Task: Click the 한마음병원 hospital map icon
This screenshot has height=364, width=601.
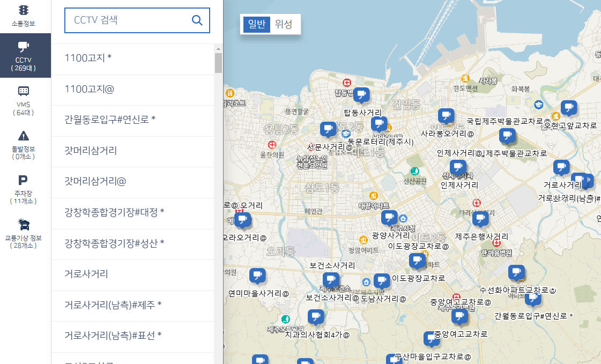Action: pyautogui.click(x=497, y=242)
